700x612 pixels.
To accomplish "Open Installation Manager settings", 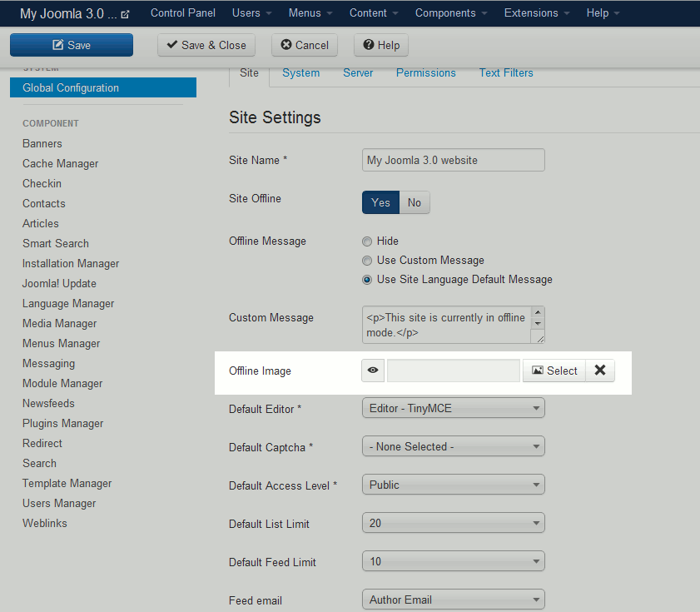I will pos(71,264).
